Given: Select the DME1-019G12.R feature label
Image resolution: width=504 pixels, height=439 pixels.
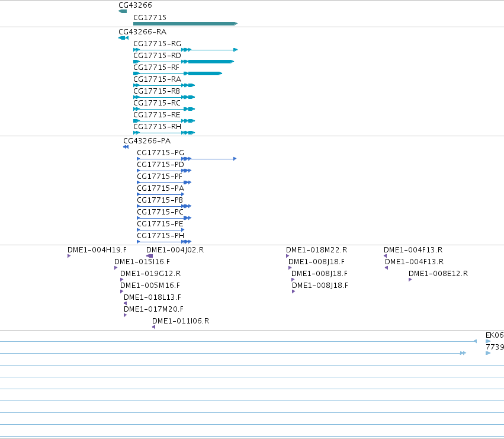Looking at the screenshot, I should pos(150,274).
